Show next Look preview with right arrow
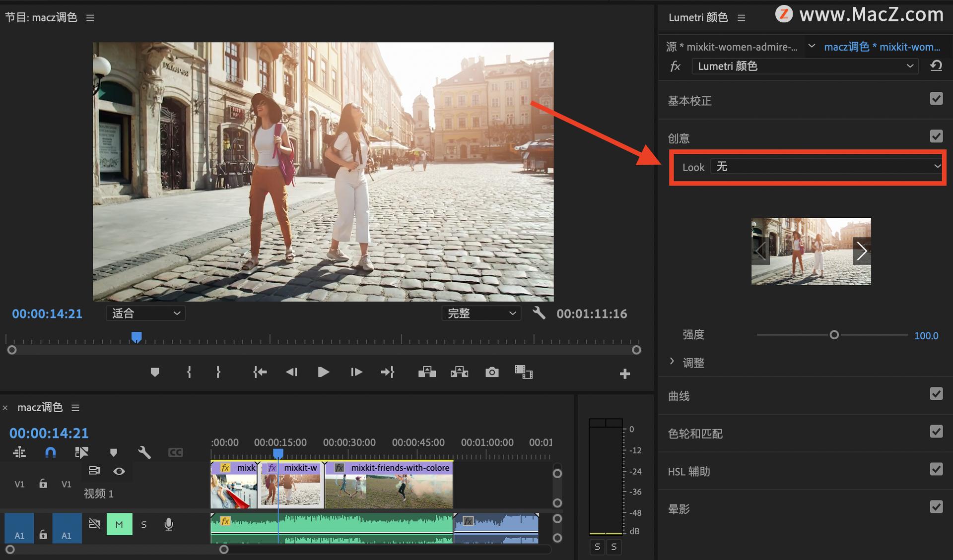The image size is (953, 560). click(862, 250)
